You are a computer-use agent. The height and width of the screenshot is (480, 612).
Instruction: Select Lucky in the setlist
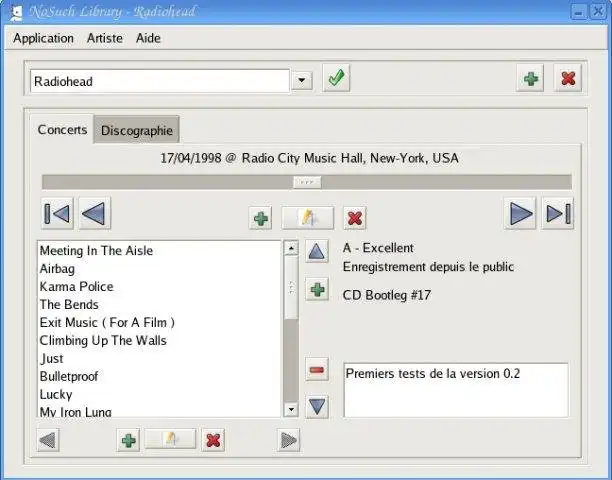coord(159,394)
